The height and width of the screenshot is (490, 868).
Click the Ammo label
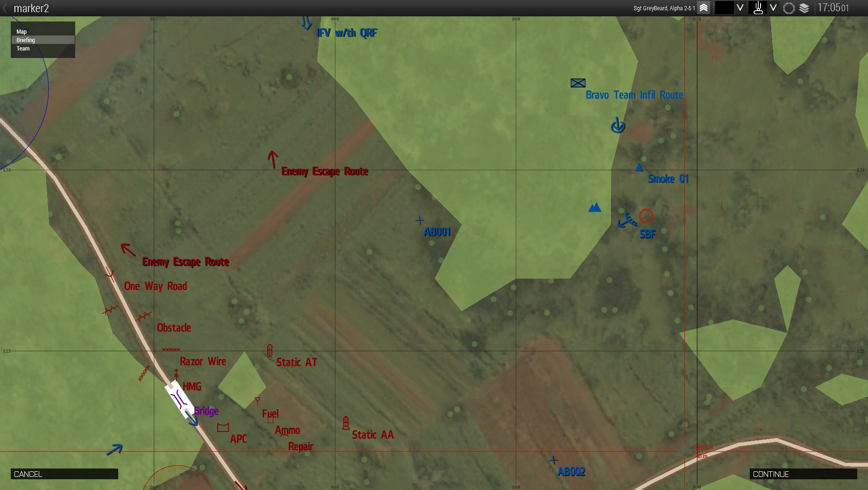287,430
